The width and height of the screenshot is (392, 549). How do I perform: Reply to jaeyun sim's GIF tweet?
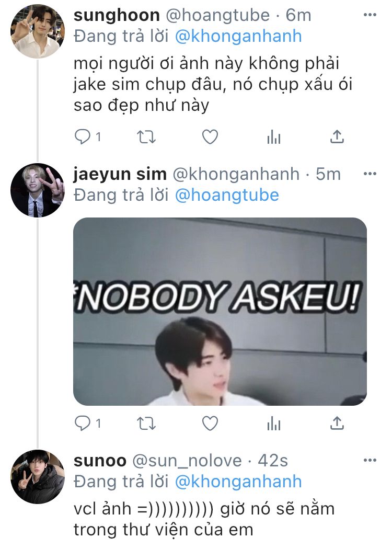click(x=83, y=424)
